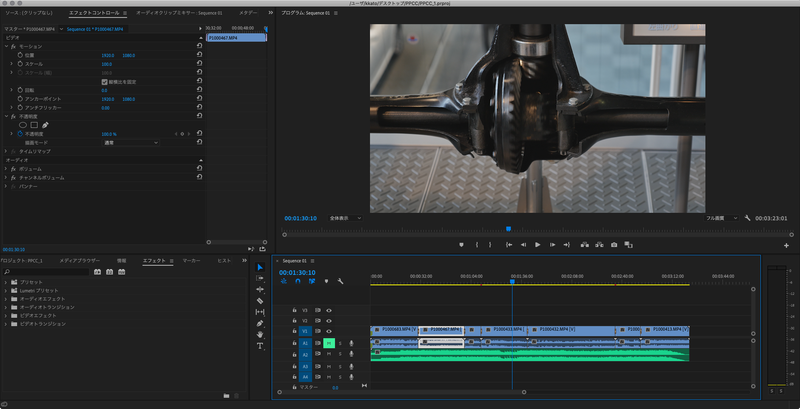Click the Program monitor scrub bar playhead
Image resolution: width=800 pixels, height=409 pixels.
[x=508, y=229]
